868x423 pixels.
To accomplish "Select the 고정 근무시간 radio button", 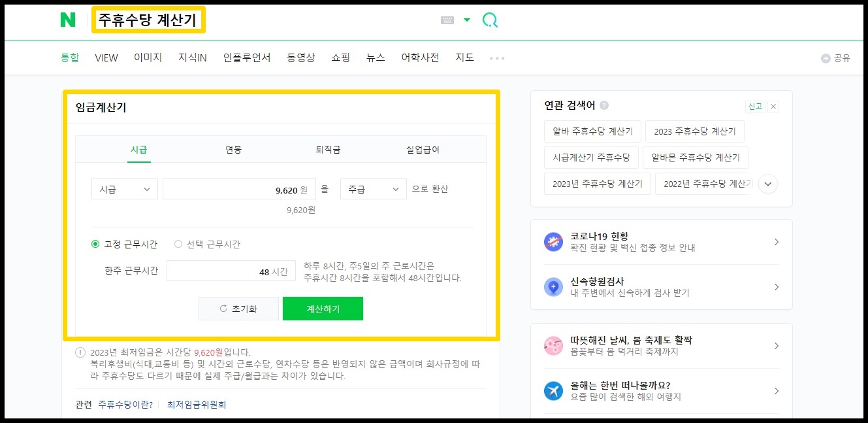I will (x=95, y=244).
